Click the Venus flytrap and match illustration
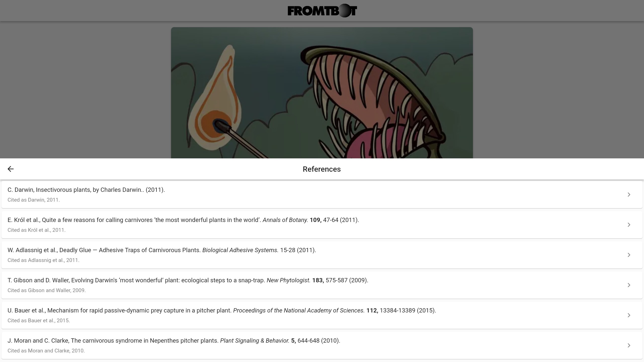Screen dimensions: 644x362 (322, 93)
